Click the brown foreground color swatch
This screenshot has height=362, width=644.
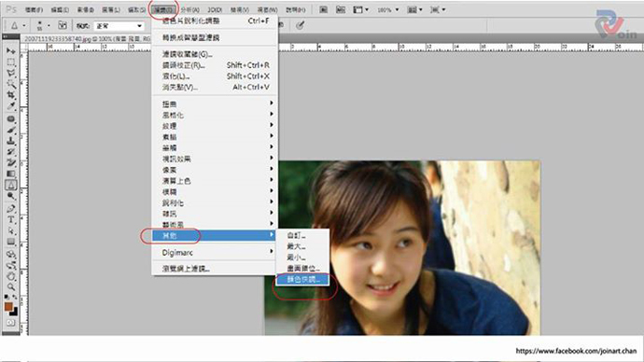[x=8, y=306]
